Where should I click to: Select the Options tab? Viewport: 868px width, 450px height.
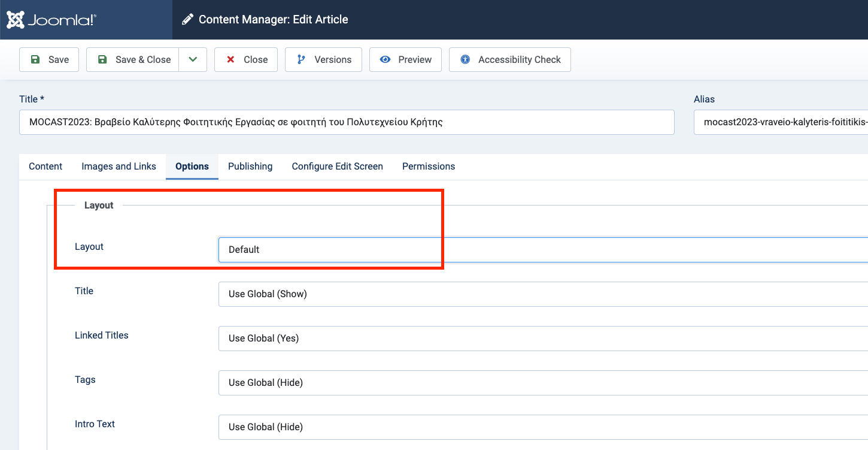point(192,167)
